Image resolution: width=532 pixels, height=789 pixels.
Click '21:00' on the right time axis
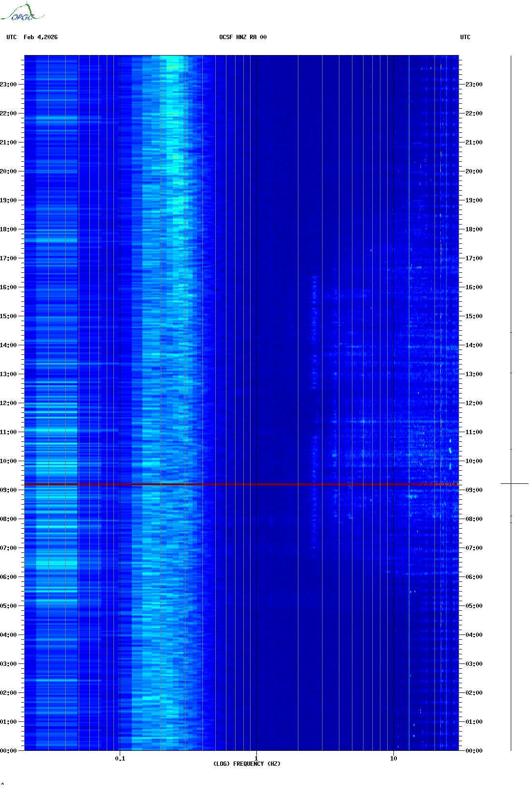(x=474, y=142)
